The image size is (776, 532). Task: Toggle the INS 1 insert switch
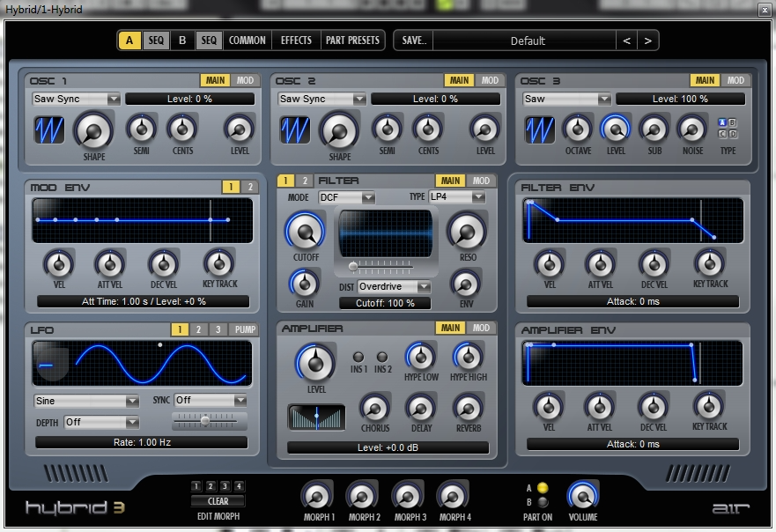pos(358,357)
